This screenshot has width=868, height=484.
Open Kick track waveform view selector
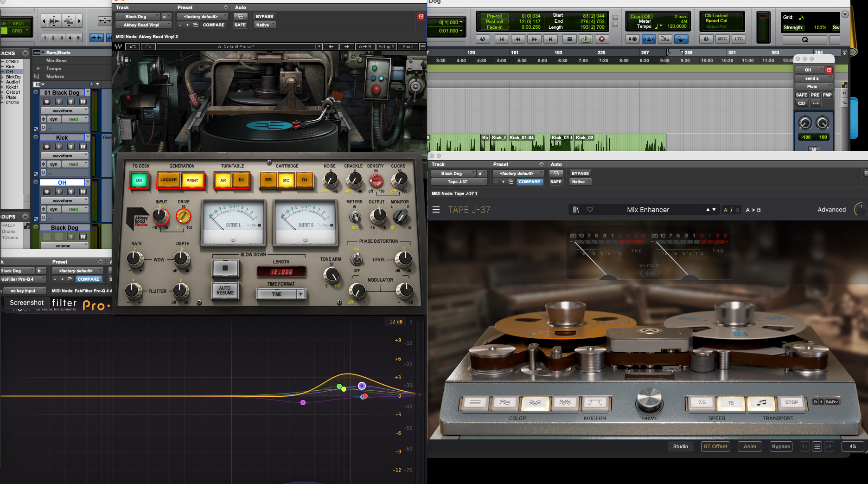(x=64, y=156)
